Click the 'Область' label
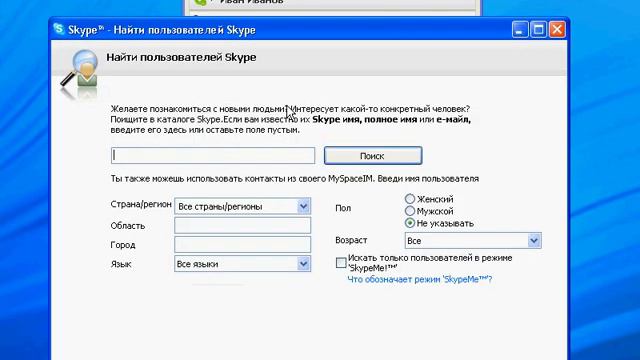The image size is (640, 360). pyautogui.click(x=128, y=226)
